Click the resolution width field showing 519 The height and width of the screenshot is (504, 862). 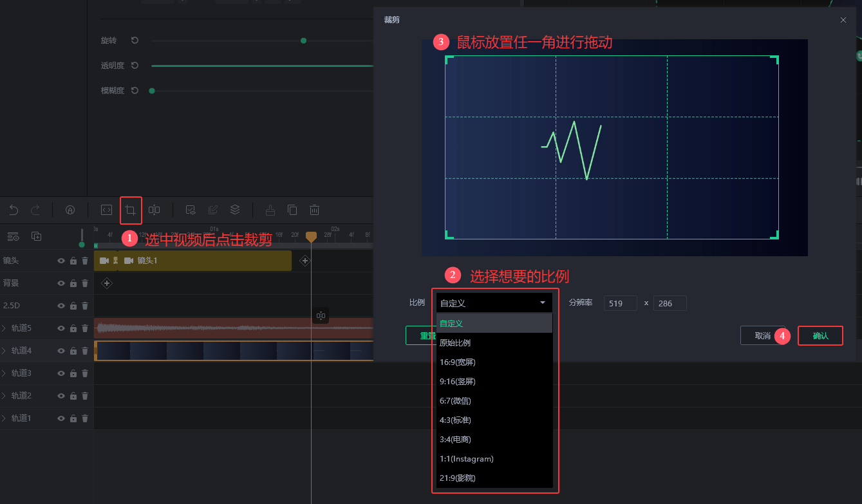(620, 303)
